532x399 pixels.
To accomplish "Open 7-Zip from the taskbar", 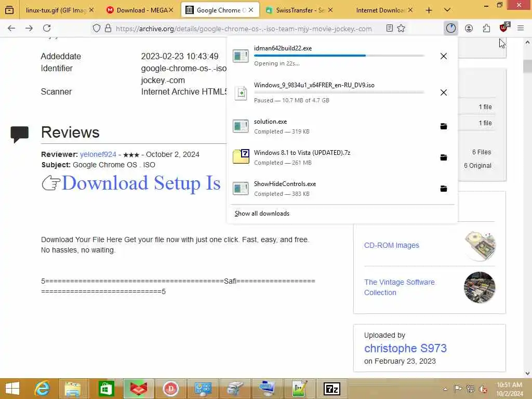I will [x=332, y=389].
